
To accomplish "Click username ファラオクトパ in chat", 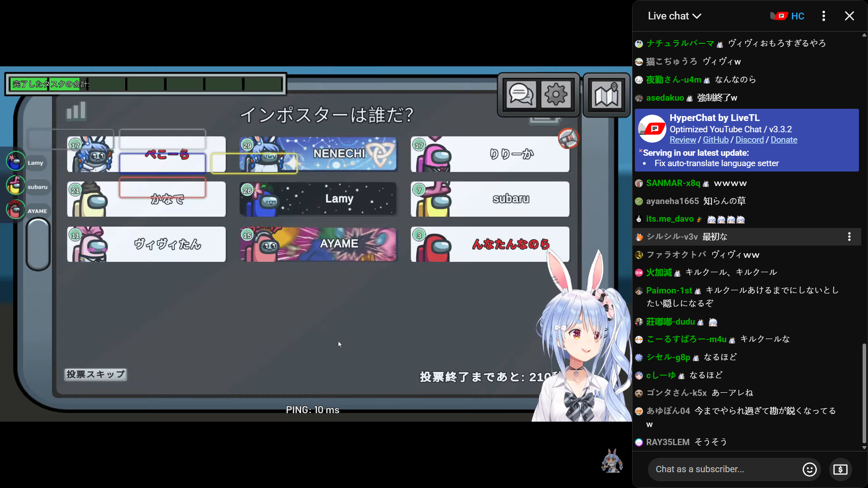I will 676,255.
